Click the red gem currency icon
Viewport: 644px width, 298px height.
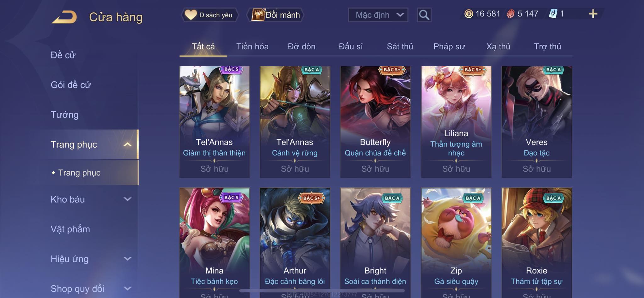pyautogui.click(x=511, y=14)
